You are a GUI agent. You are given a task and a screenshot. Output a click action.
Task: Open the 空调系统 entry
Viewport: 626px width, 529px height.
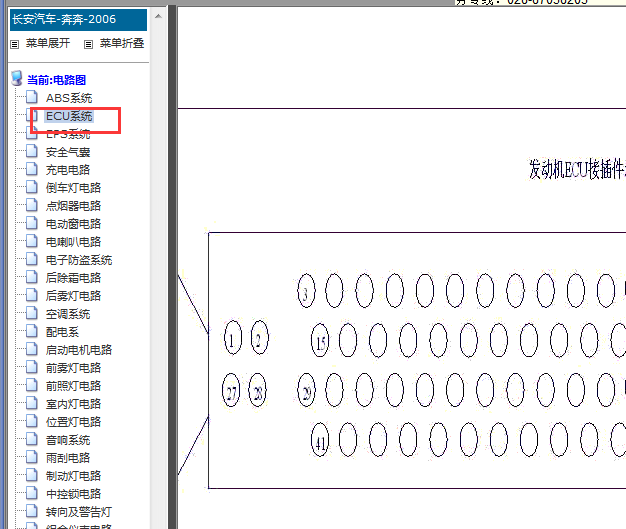68,314
